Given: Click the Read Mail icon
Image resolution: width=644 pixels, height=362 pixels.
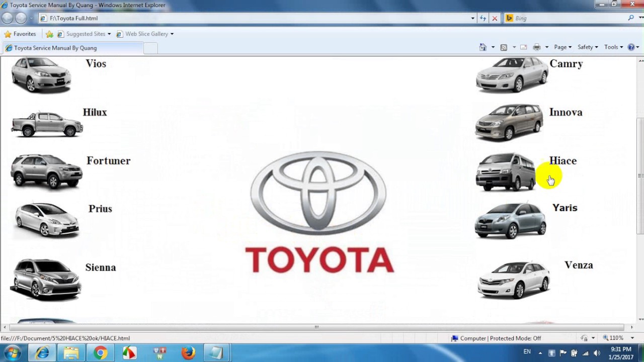Looking at the screenshot, I should (524, 47).
